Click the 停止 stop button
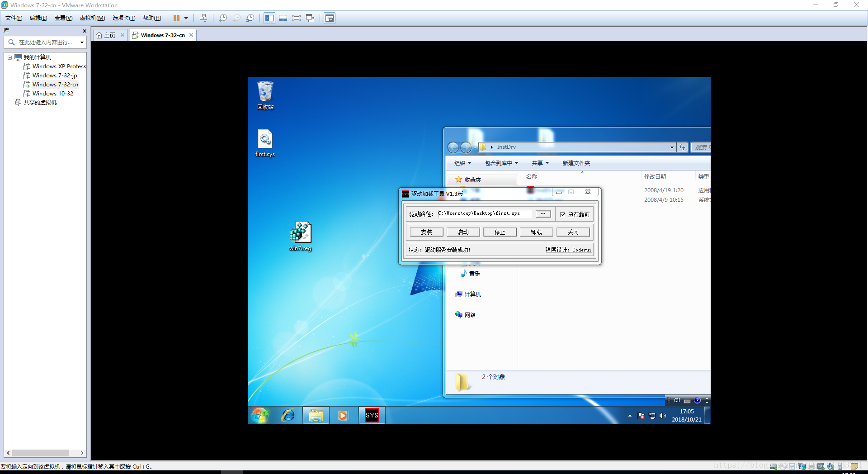 click(500, 232)
